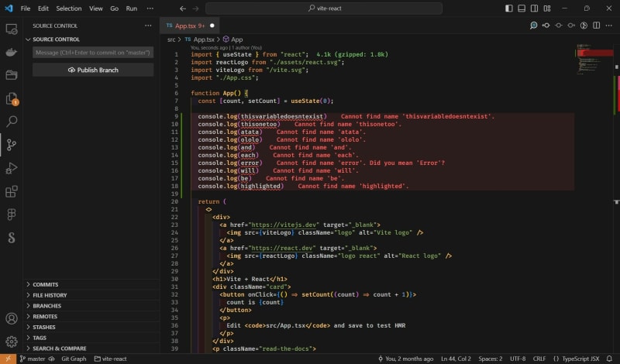Go forward with the right arrow
Image resolution: width=620 pixels, height=364 pixels.
pyautogui.click(x=196, y=9)
